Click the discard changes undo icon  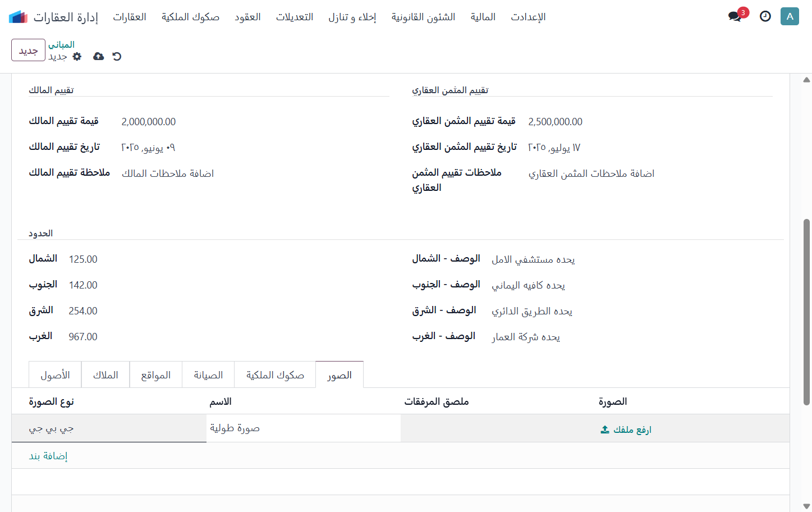117,56
